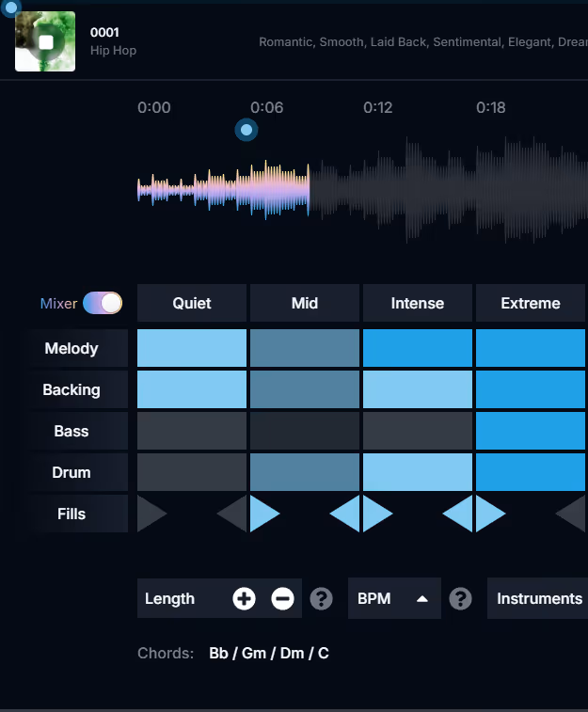Open help icon next to Length
The height and width of the screenshot is (712, 588).
321,598
